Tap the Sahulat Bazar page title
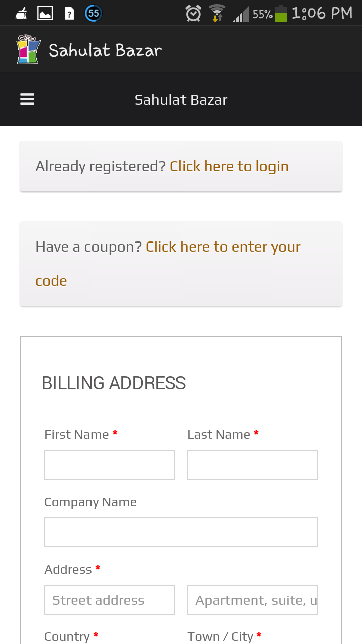The image size is (362, 644). pos(181,100)
